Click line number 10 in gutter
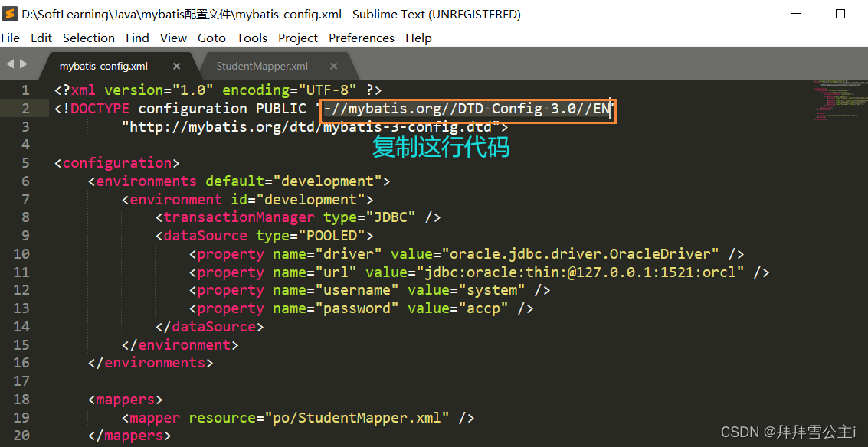The width and height of the screenshot is (868, 447). [x=21, y=254]
